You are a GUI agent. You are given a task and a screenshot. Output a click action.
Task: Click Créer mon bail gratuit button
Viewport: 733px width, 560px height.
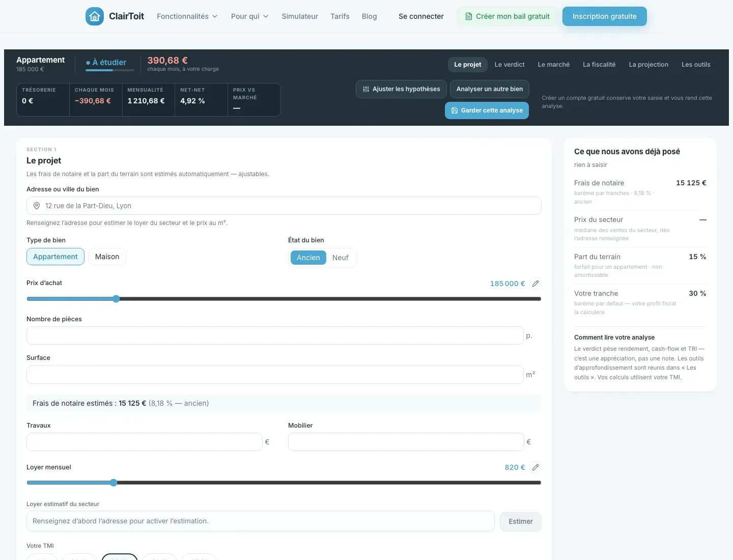508,16
